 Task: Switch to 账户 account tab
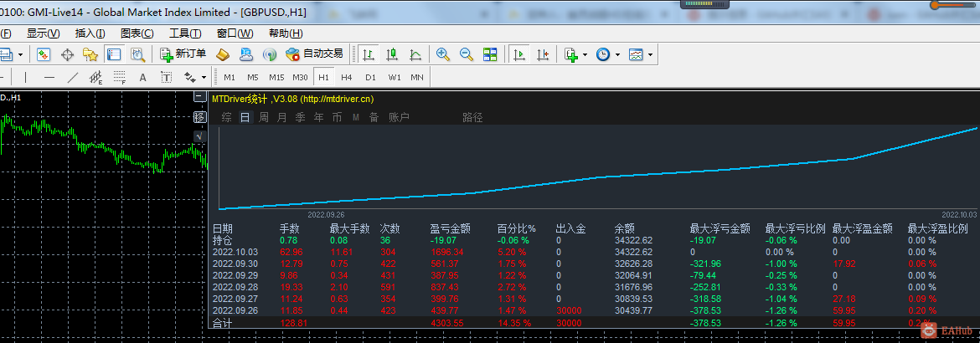coord(399,117)
